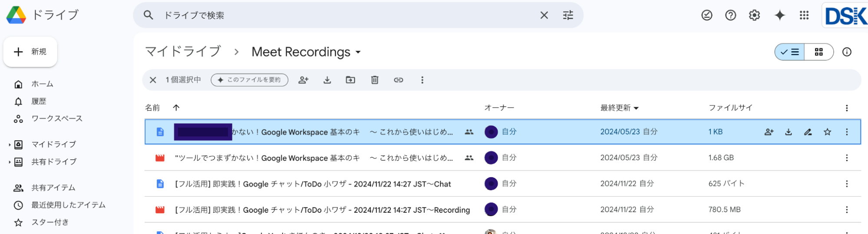Open ワークスペース in the sidebar

[57, 119]
